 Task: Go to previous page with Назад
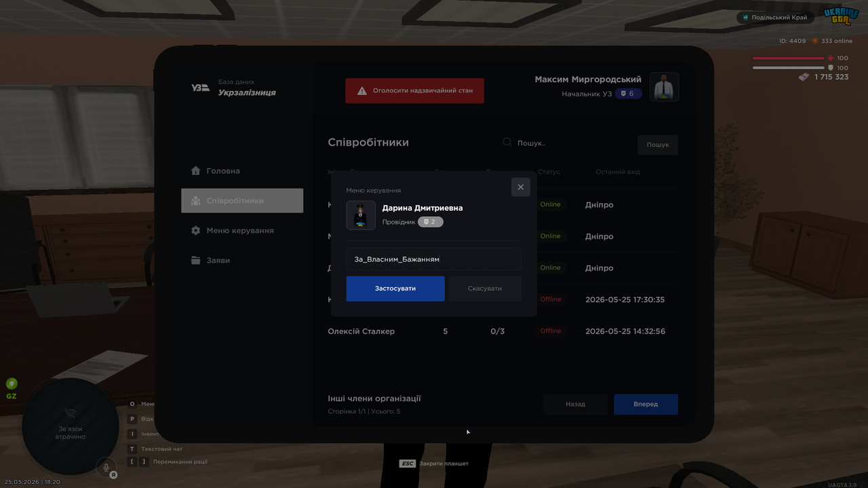click(575, 404)
